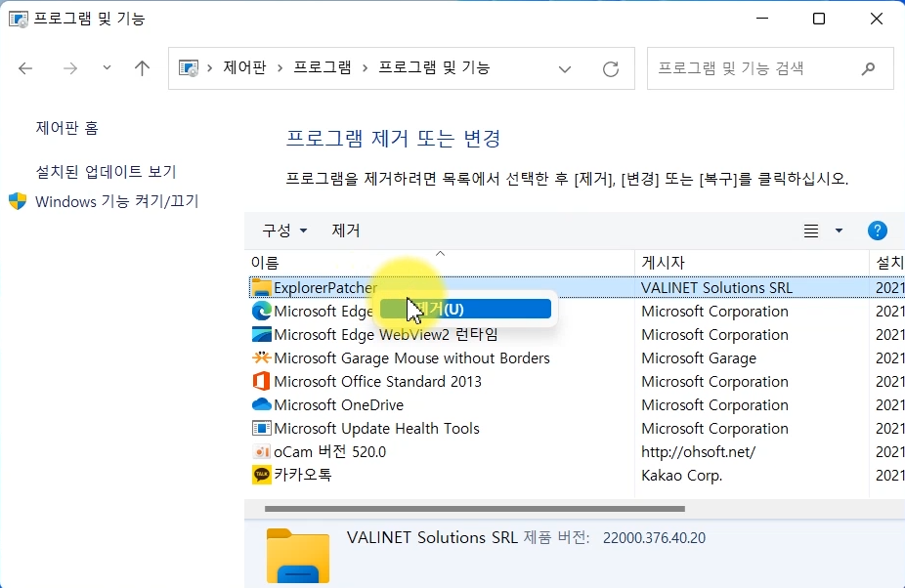The height and width of the screenshot is (588, 905).
Task: Go forward using the right arrow
Action: [x=70, y=68]
